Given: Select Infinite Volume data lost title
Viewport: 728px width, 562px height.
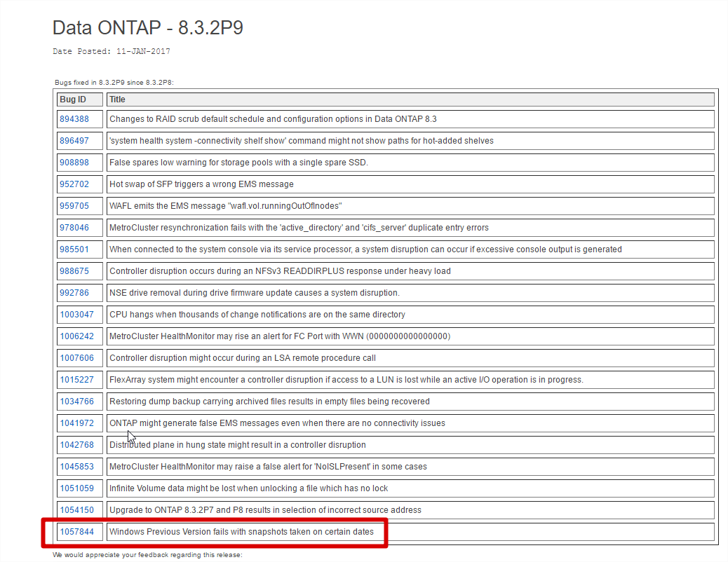Looking at the screenshot, I should (248, 488).
